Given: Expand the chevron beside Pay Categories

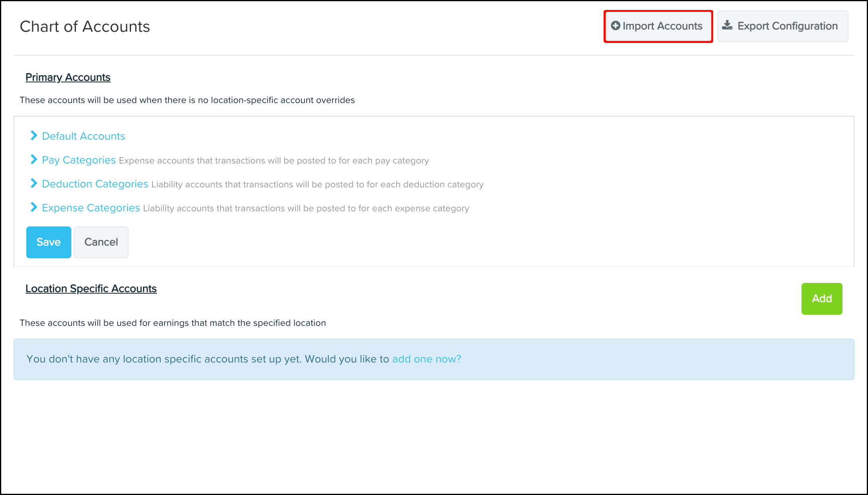Looking at the screenshot, I should (x=34, y=160).
